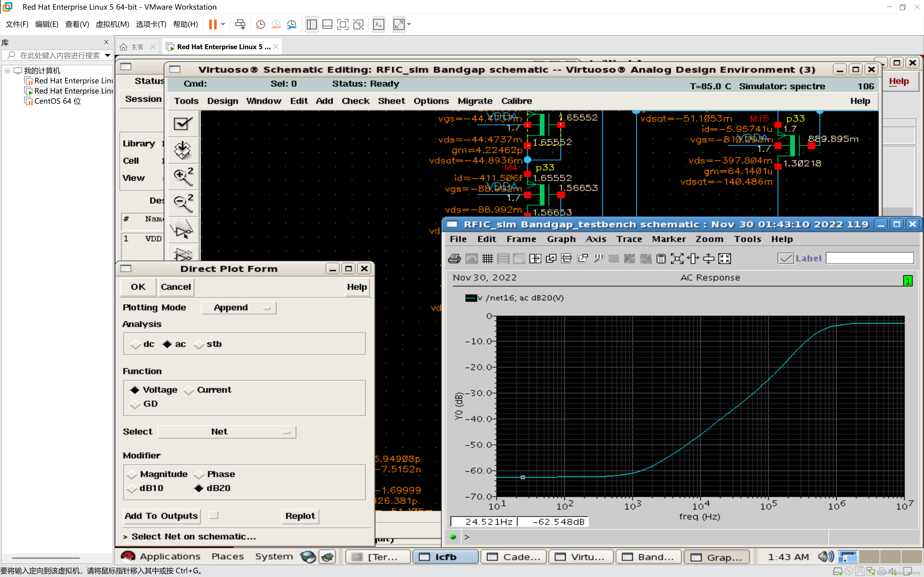Click the print icon in waveform toolbar
924x577 pixels.
[454, 259]
